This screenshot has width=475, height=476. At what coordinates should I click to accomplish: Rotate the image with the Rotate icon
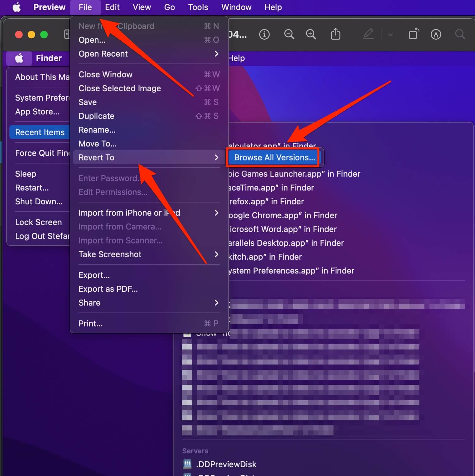click(x=414, y=34)
